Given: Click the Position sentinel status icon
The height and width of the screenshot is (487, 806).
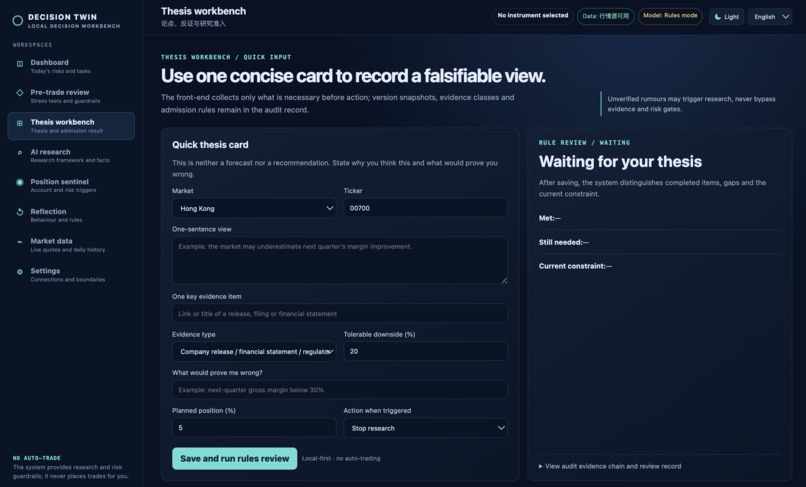Looking at the screenshot, I should (20, 182).
